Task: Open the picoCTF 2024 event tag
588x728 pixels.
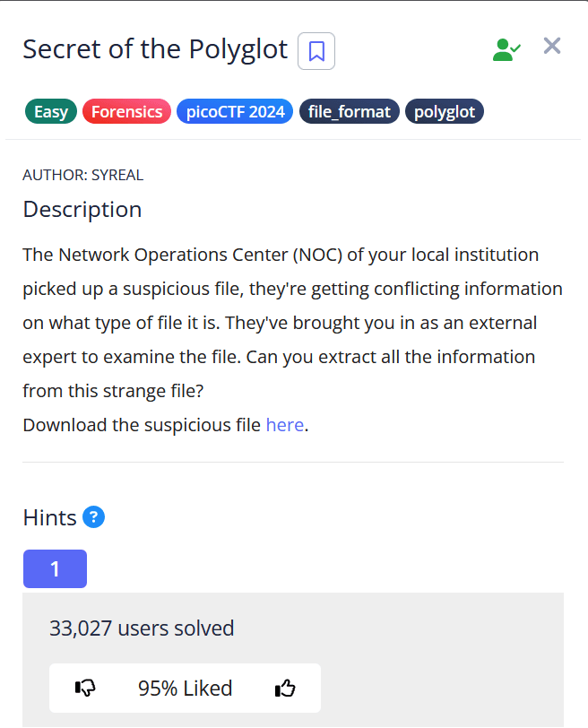Action: 235,112
